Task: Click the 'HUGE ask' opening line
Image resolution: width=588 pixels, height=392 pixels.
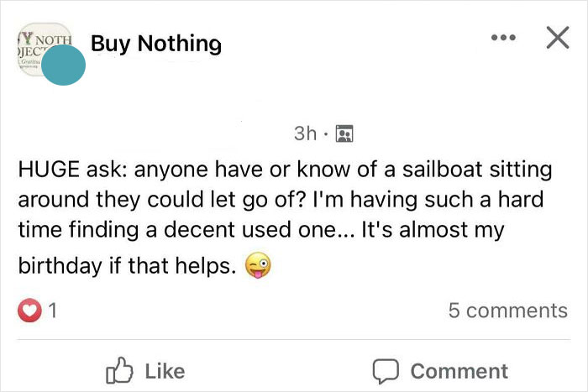Action: 285,170
